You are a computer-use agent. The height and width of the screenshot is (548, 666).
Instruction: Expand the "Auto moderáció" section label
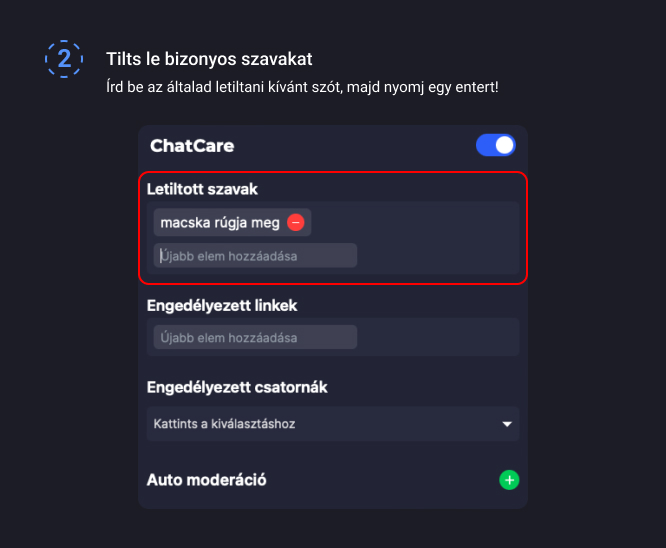coord(206,480)
